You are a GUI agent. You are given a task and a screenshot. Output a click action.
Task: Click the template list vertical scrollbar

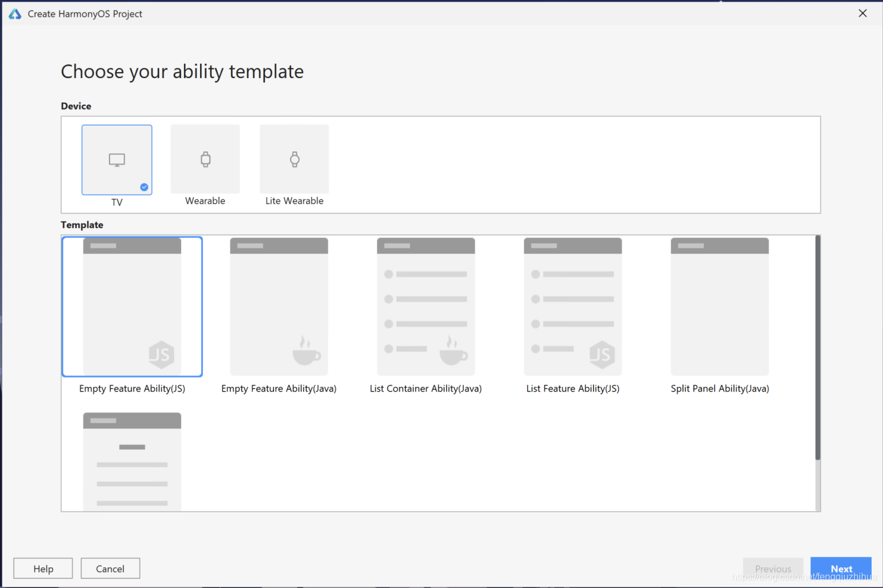tap(817, 348)
